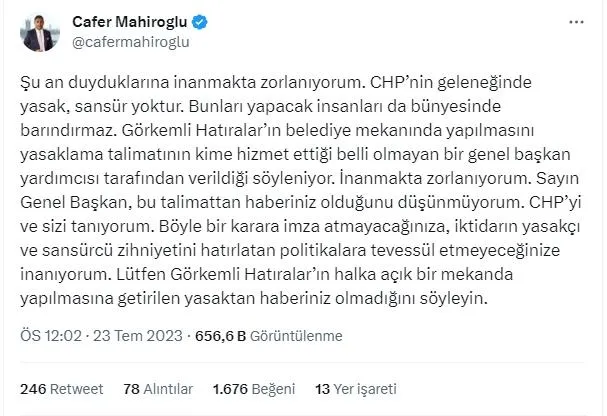The image size is (607, 416).
Task: Click the number 246 in retweet stats
Action: (x=32, y=388)
